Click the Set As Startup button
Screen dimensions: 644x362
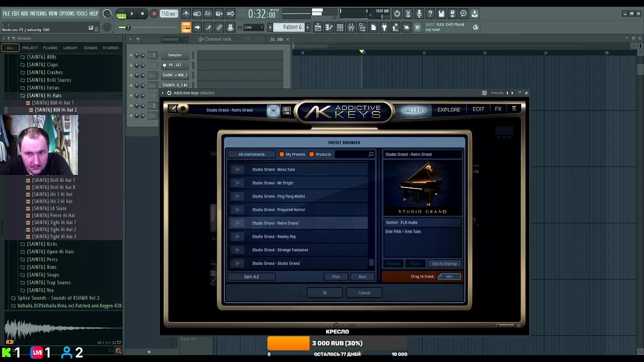(444, 263)
